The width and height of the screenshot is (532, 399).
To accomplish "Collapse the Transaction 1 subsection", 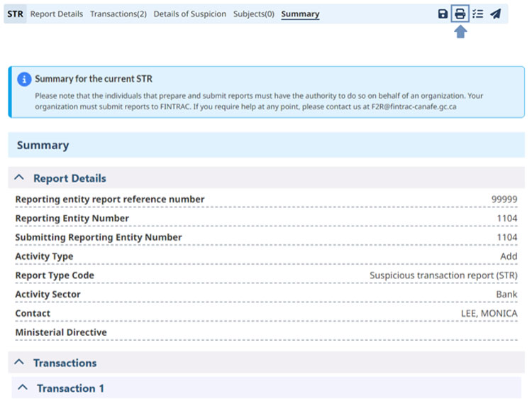I will (23, 388).
